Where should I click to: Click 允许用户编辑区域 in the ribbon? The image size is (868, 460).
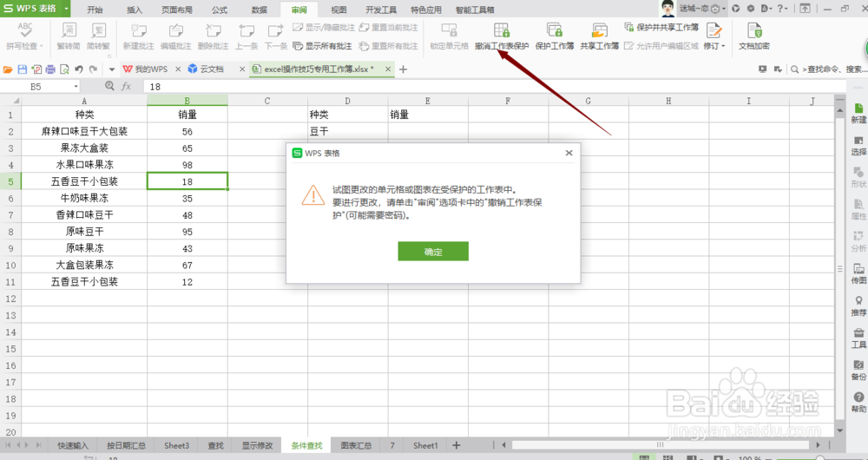click(661, 46)
